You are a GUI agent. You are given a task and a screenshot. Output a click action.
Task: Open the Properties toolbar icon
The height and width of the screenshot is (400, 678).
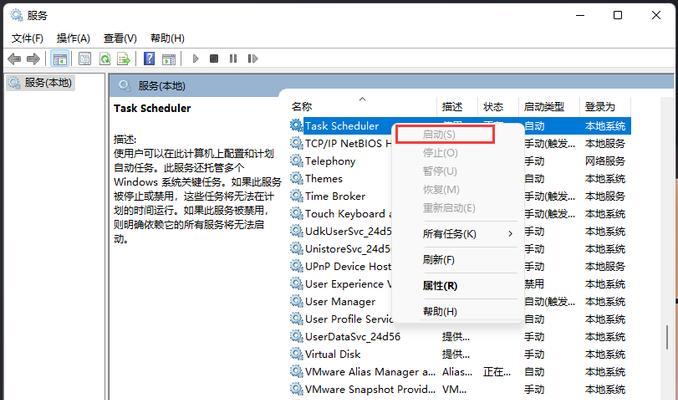coord(85,59)
